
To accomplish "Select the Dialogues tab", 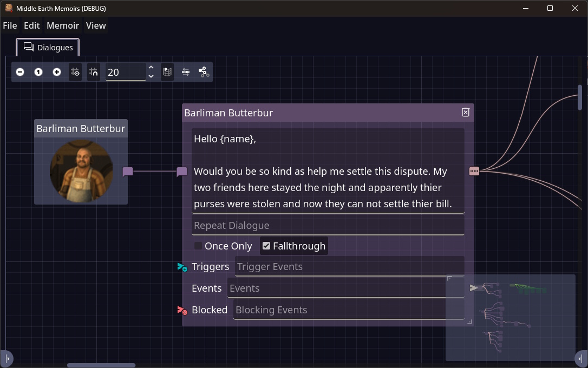I will pos(48,48).
